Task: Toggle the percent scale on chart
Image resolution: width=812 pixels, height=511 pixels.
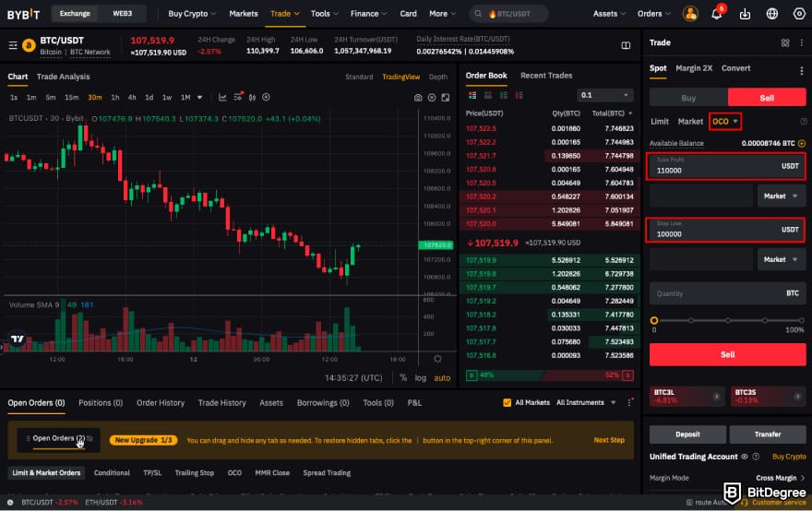Action: (x=403, y=378)
